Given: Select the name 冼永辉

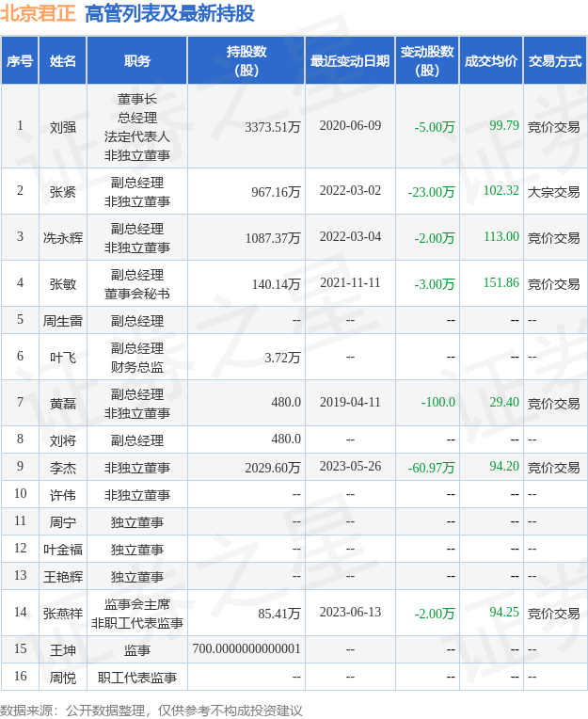Looking at the screenshot, I should [63, 238].
